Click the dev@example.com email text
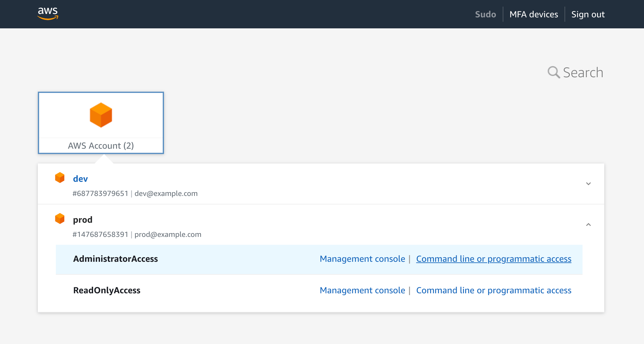 tap(166, 193)
